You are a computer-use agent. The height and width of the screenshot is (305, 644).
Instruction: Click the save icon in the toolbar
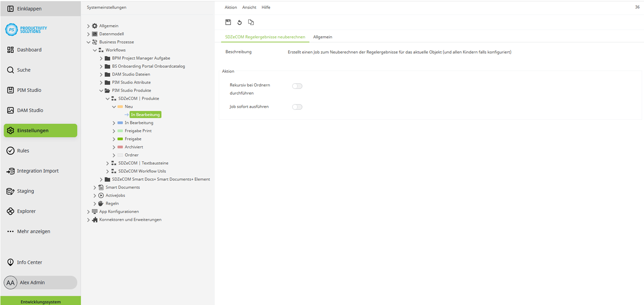coord(228,22)
